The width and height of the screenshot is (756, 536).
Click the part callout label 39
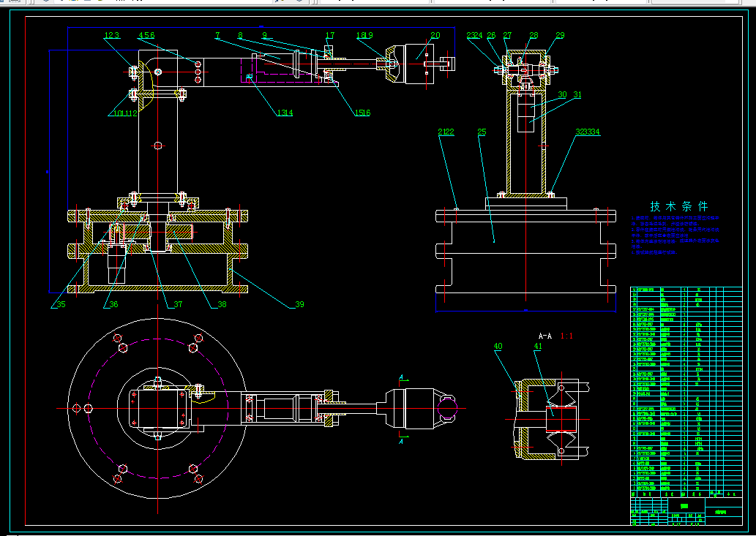pyautogui.click(x=299, y=304)
